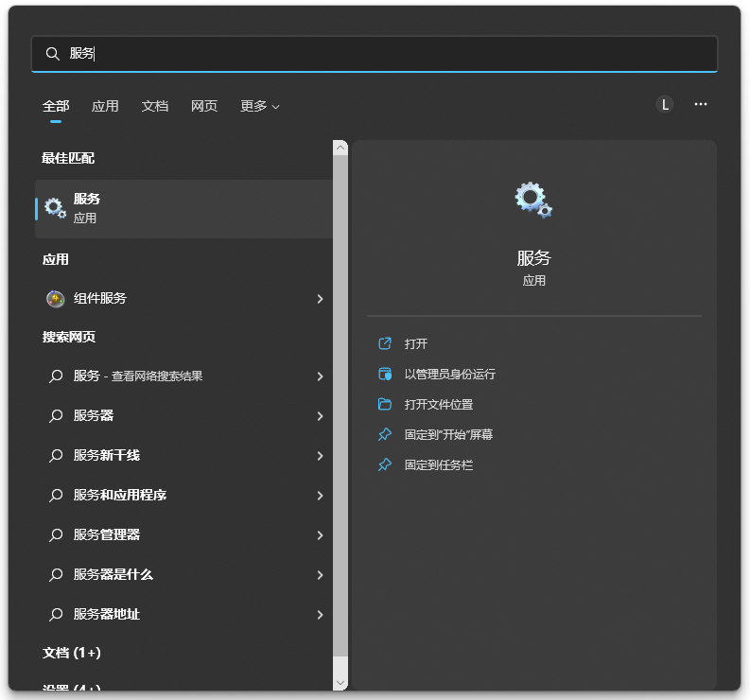This screenshot has width=750, height=700.
Task: Open the 服务 best match result
Action: [x=183, y=209]
